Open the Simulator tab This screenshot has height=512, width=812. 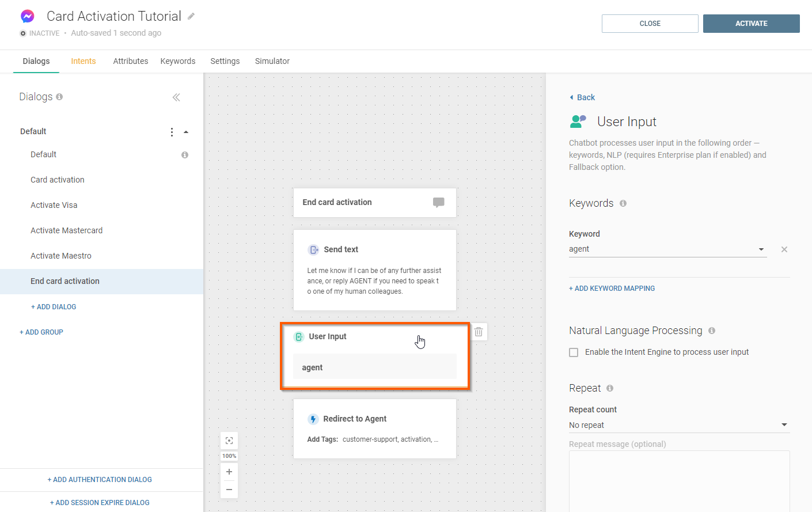coord(272,61)
